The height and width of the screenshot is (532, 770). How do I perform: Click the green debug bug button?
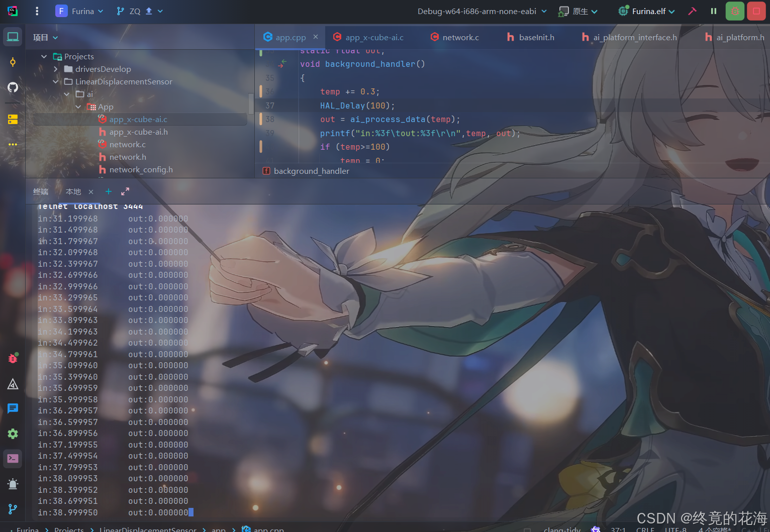[x=735, y=11]
